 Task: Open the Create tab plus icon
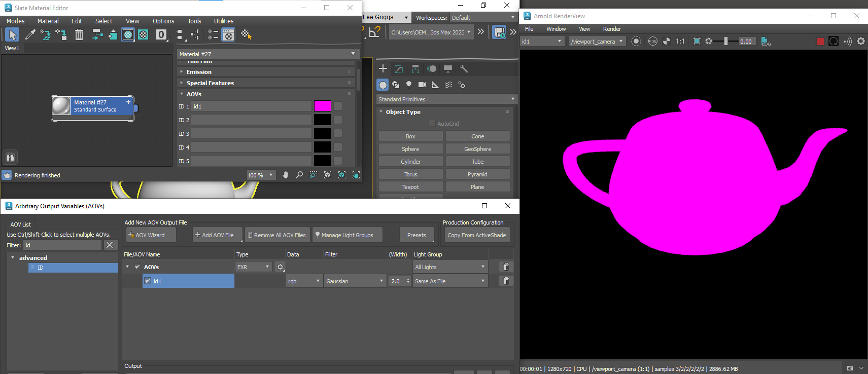[x=383, y=69]
